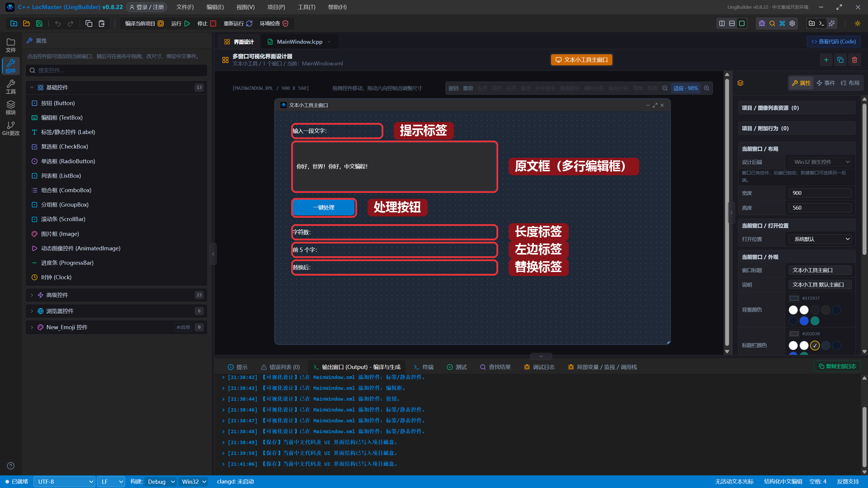
Task: Add a new window with plus icon
Action: coord(826,60)
